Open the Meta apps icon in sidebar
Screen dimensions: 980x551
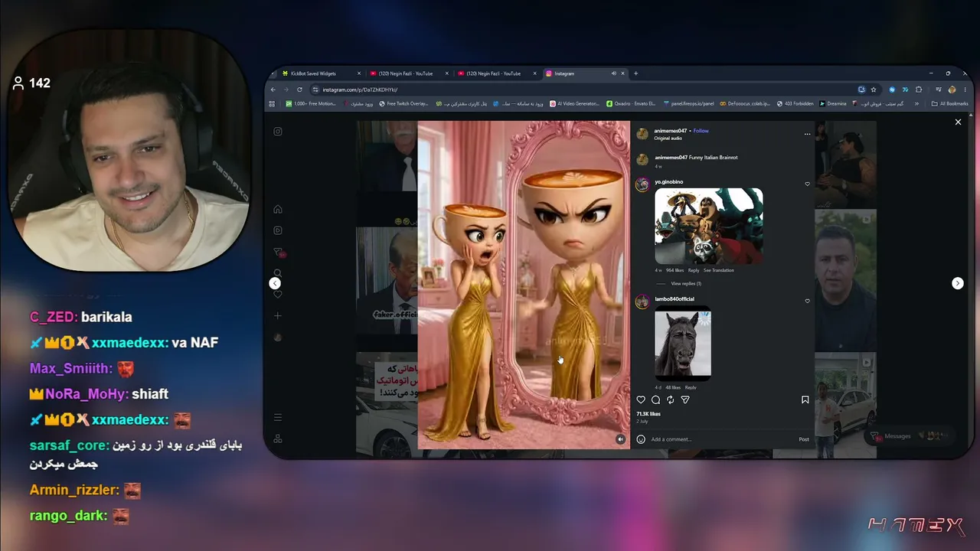pyautogui.click(x=278, y=439)
